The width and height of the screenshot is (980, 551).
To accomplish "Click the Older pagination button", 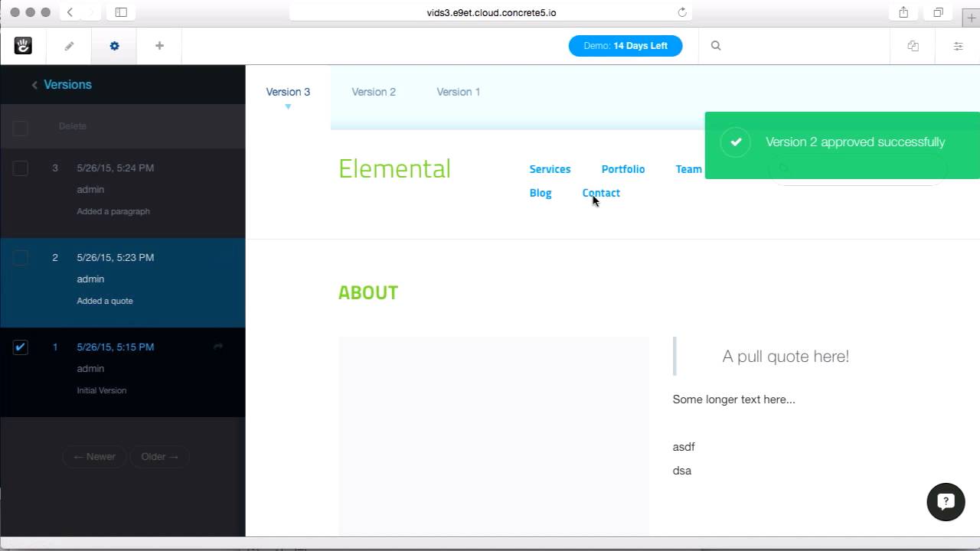I will click(159, 457).
